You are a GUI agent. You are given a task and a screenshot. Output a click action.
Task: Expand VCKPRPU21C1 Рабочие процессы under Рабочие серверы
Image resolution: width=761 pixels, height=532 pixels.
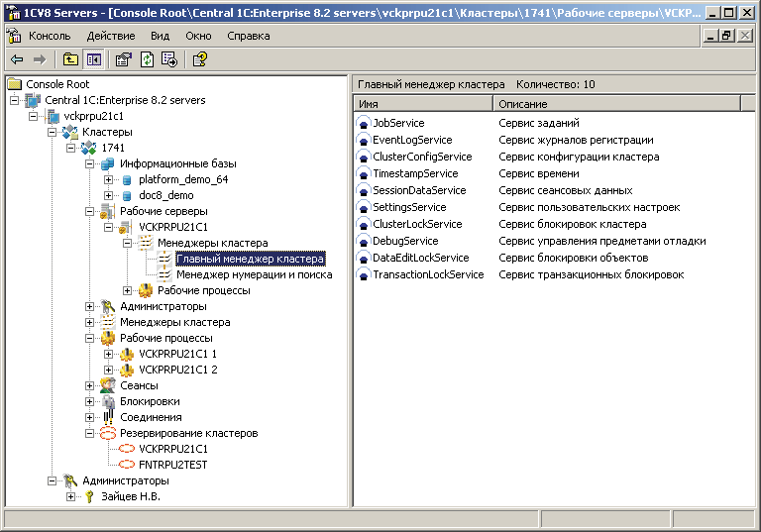click(128, 290)
